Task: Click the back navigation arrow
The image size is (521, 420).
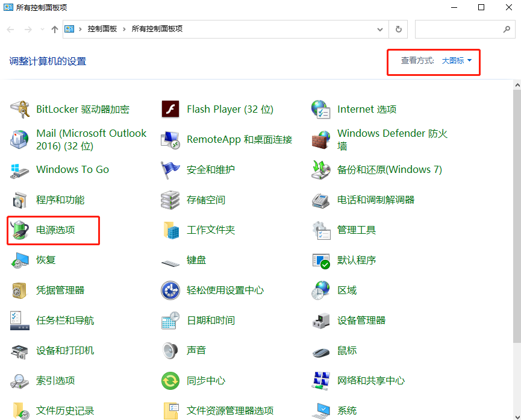Action: pyautogui.click(x=10, y=28)
